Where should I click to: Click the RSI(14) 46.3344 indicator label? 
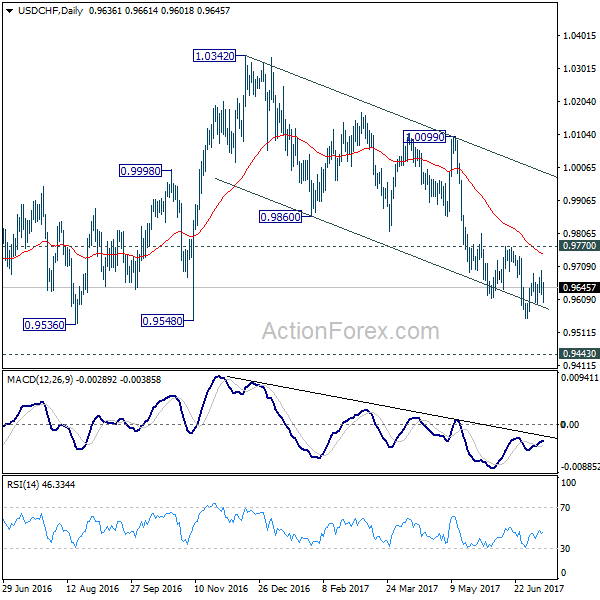pyautogui.click(x=41, y=484)
